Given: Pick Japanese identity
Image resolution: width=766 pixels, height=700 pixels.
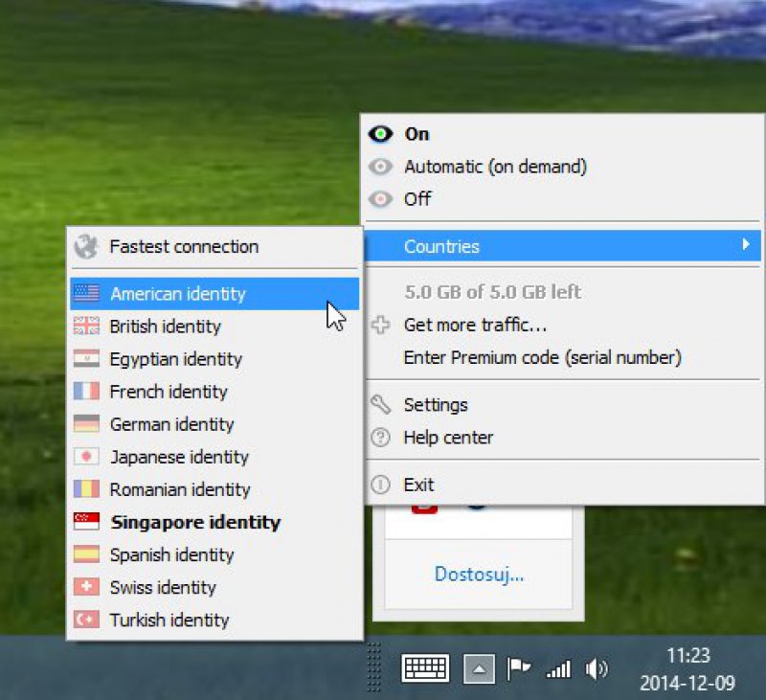Looking at the screenshot, I should (214, 457).
